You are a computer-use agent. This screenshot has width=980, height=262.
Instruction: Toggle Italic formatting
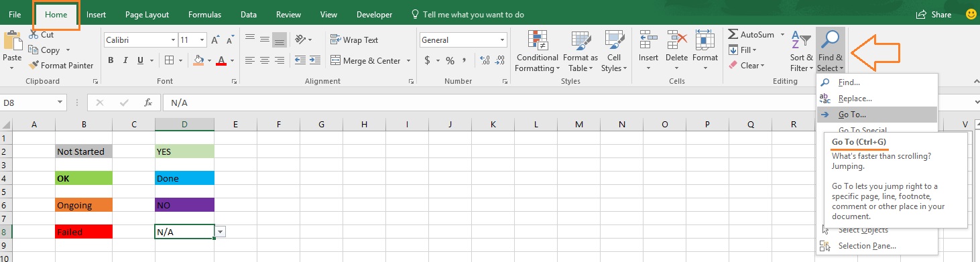click(126, 61)
